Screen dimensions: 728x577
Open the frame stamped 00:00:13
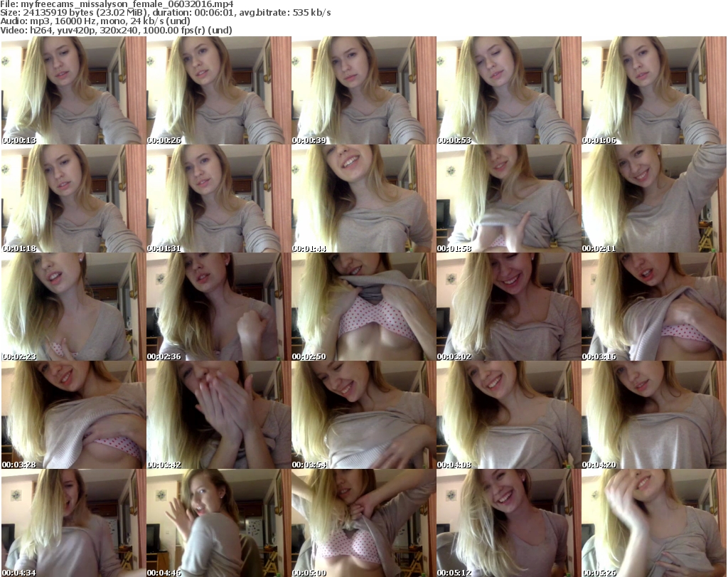73,90
